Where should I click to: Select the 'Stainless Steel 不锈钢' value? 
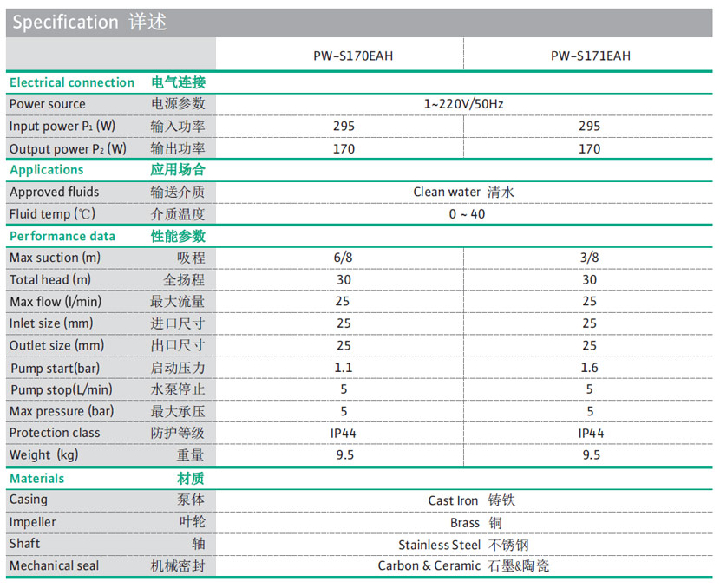(463, 545)
